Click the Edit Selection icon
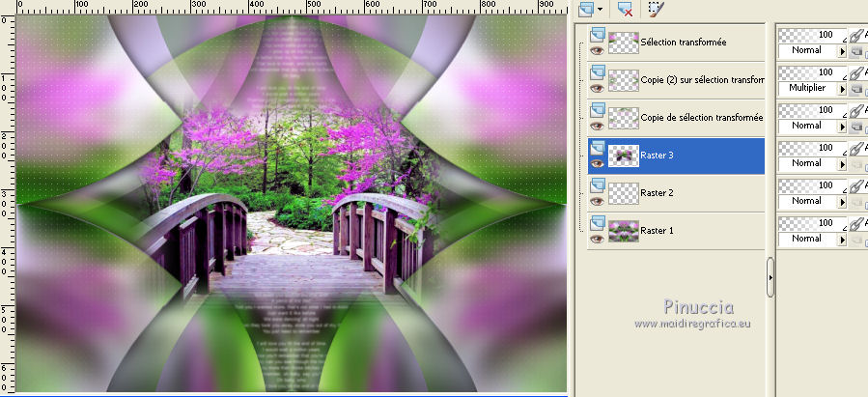 657,9
